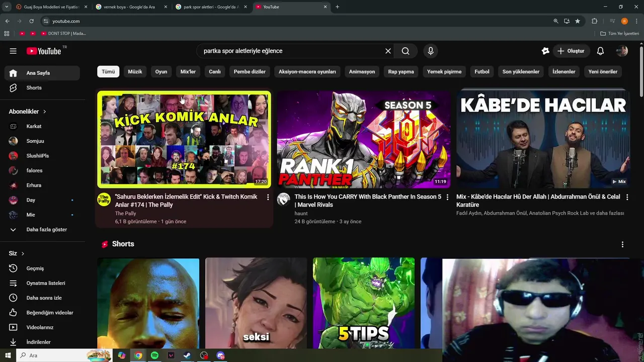Open the options menu for the Kâbe'de Hacılar mix

click(x=627, y=197)
